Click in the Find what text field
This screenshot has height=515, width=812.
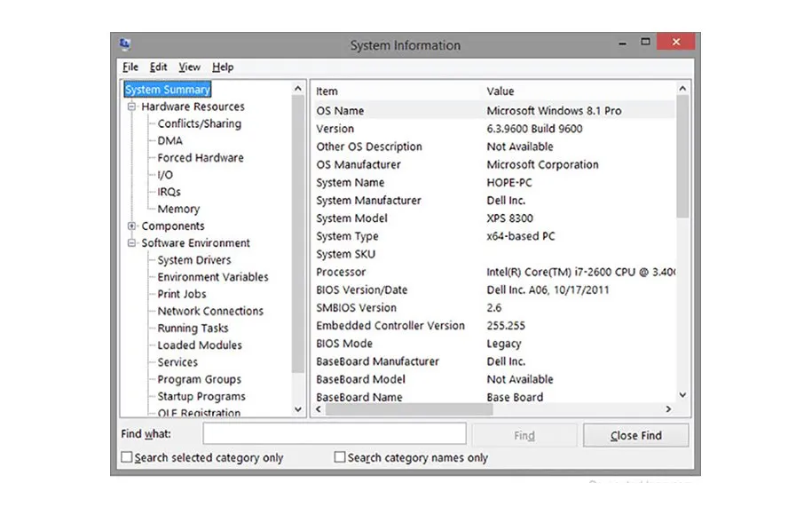334,434
